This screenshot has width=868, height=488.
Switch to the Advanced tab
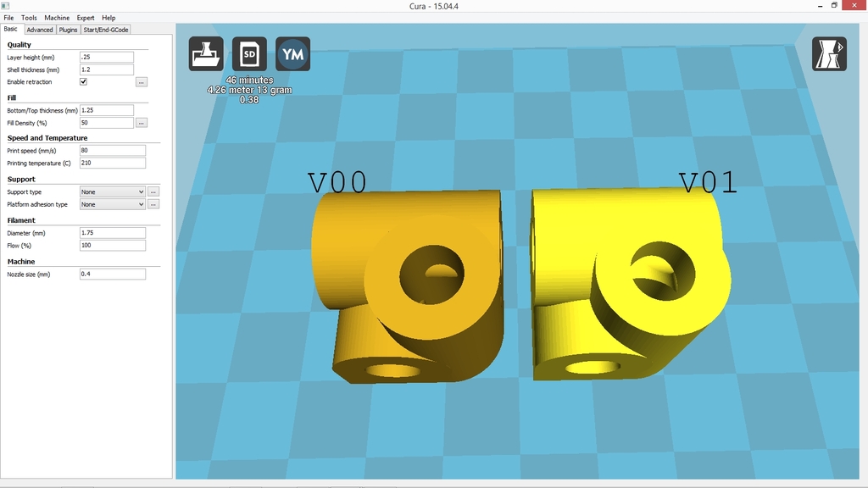coord(40,30)
